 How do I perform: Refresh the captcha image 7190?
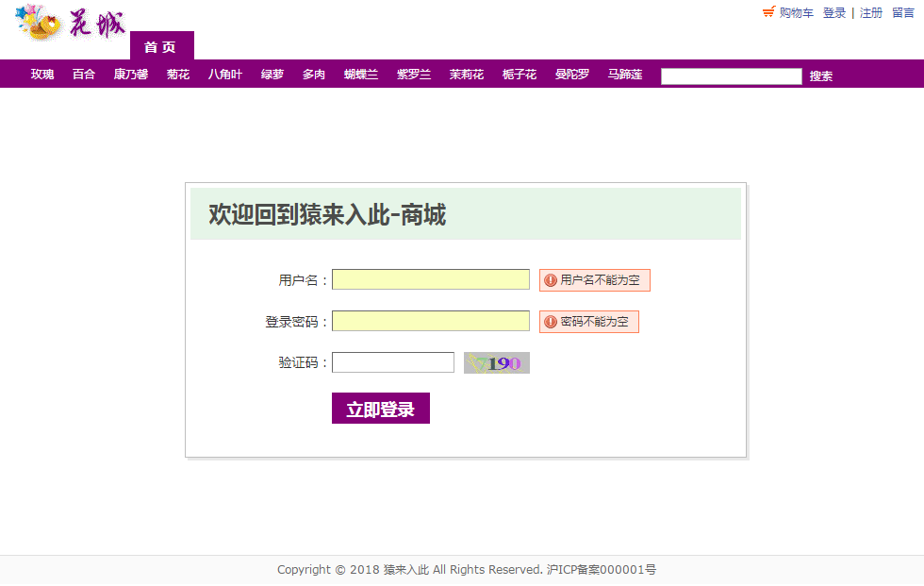pos(496,363)
